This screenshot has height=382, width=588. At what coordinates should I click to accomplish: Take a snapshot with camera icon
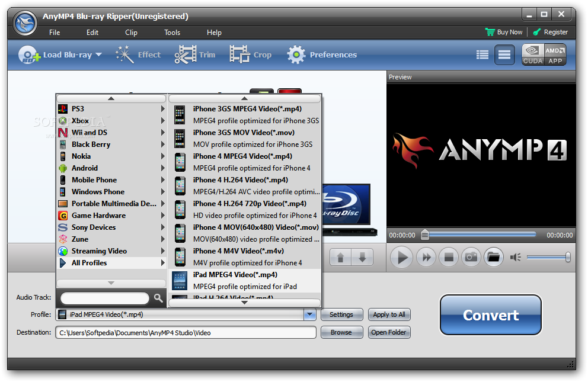point(471,257)
